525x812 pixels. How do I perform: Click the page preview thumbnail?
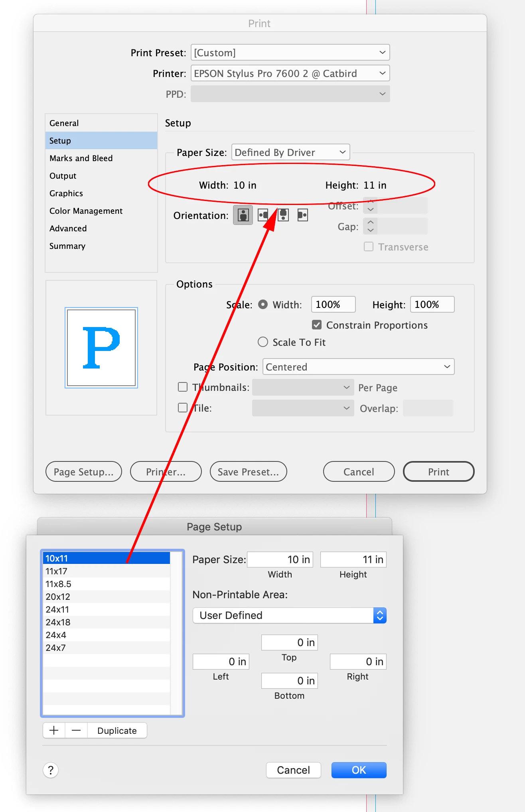point(101,348)
